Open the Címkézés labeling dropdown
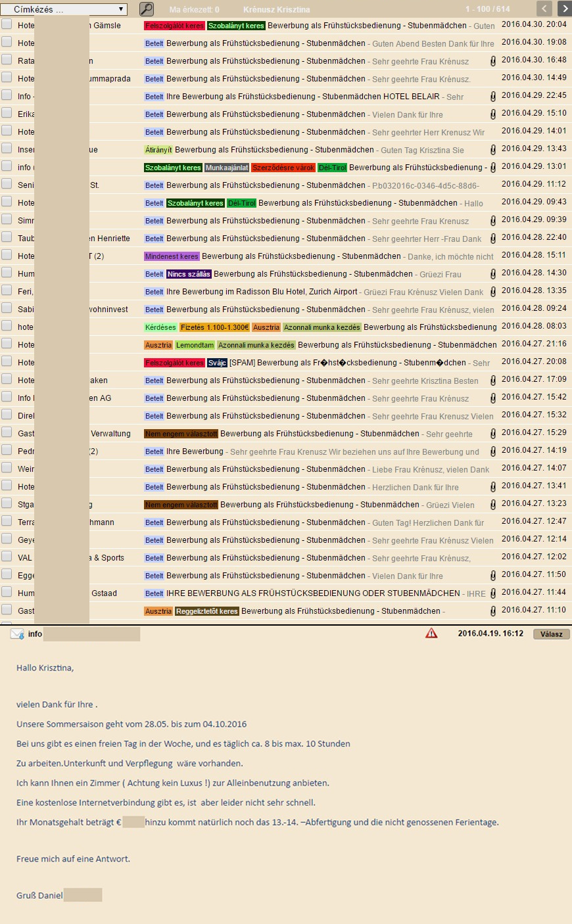 coord(64,9)
